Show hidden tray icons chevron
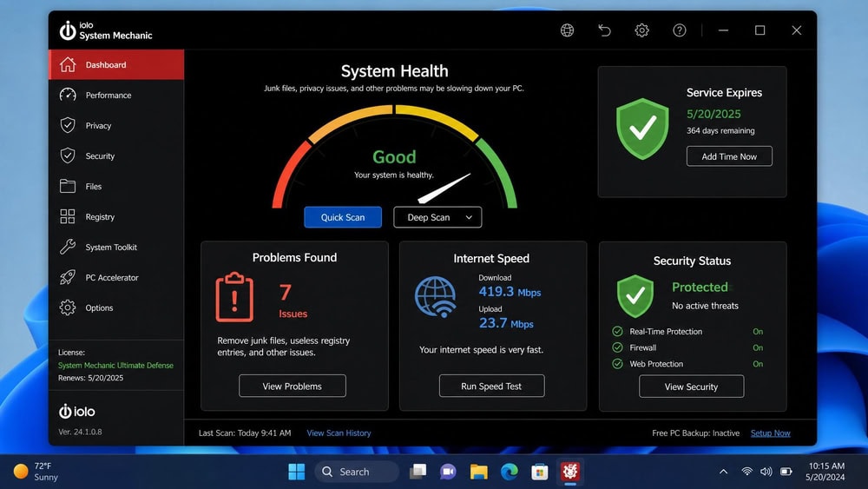The height and width of the screenshot is (489, 868). click(723, 472)
